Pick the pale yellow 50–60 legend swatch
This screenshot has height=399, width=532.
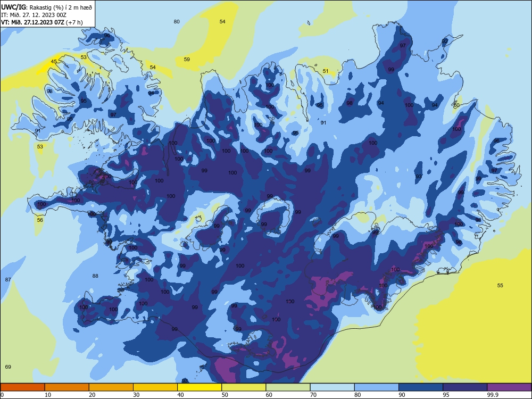tap(244, 387)
